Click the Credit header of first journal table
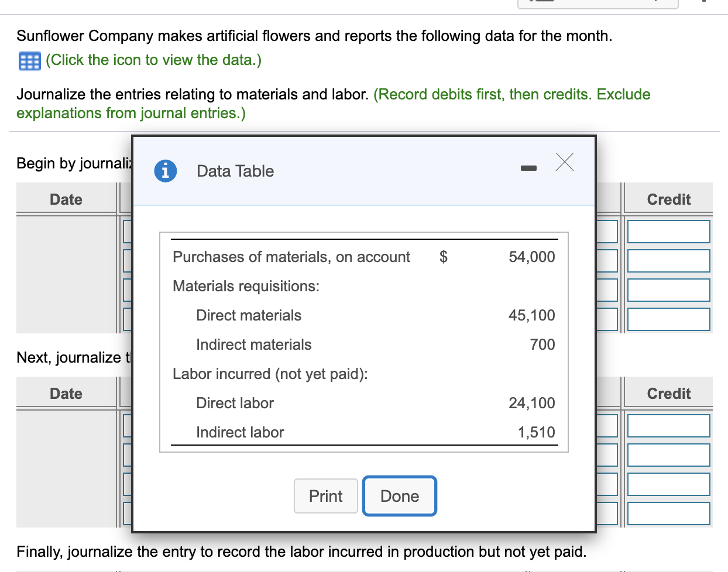This screenshot has width=728, height=572. click(669, 199)
